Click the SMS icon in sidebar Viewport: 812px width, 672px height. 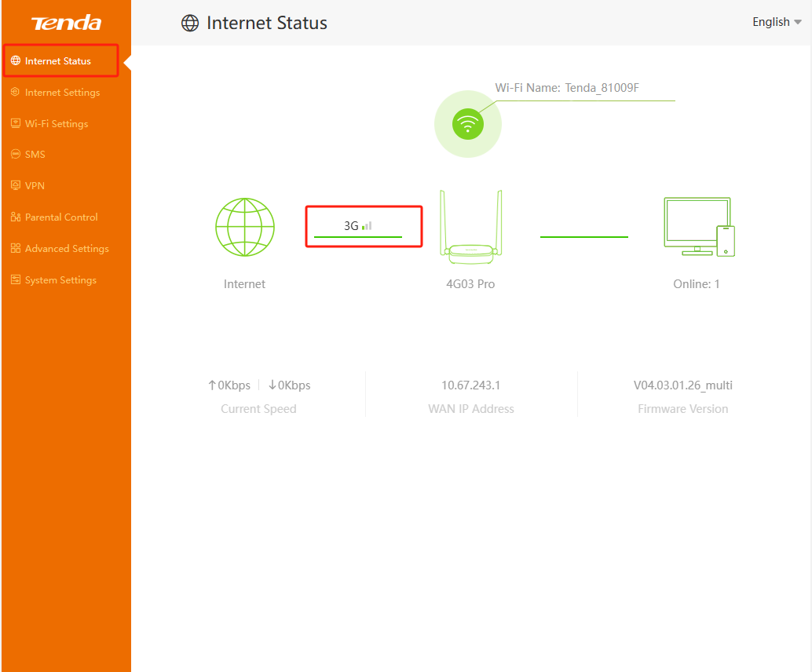16,155
